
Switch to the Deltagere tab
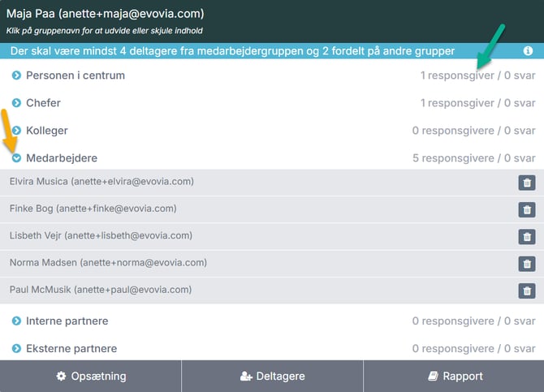coord(272,377)
